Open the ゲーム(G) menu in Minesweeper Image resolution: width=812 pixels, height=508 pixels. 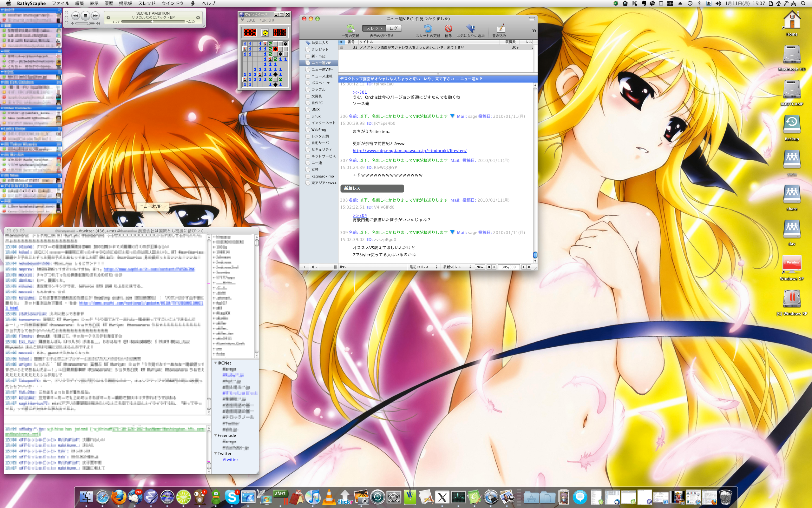coord(248,21)
